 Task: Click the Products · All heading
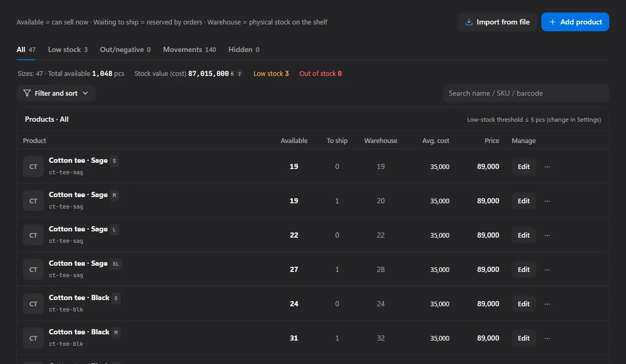(47, 120)
